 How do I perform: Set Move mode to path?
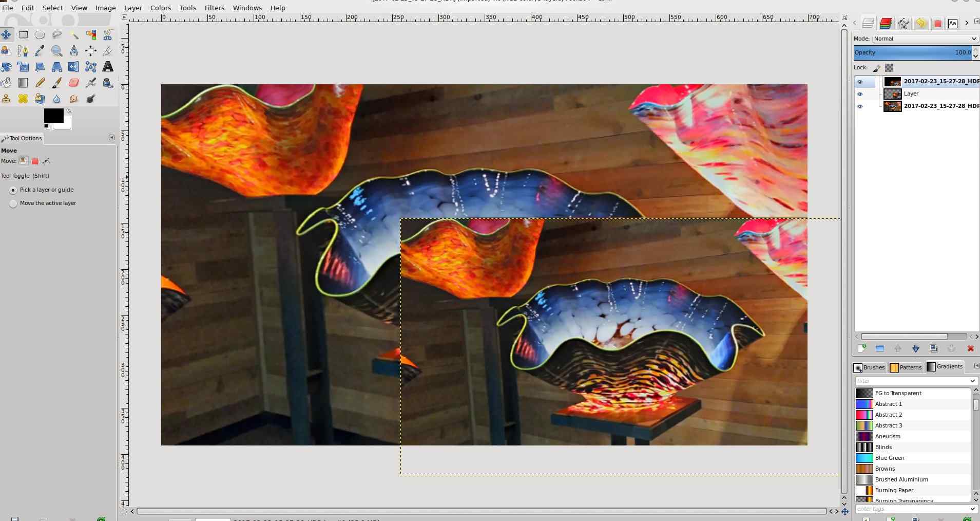[47, 161]
